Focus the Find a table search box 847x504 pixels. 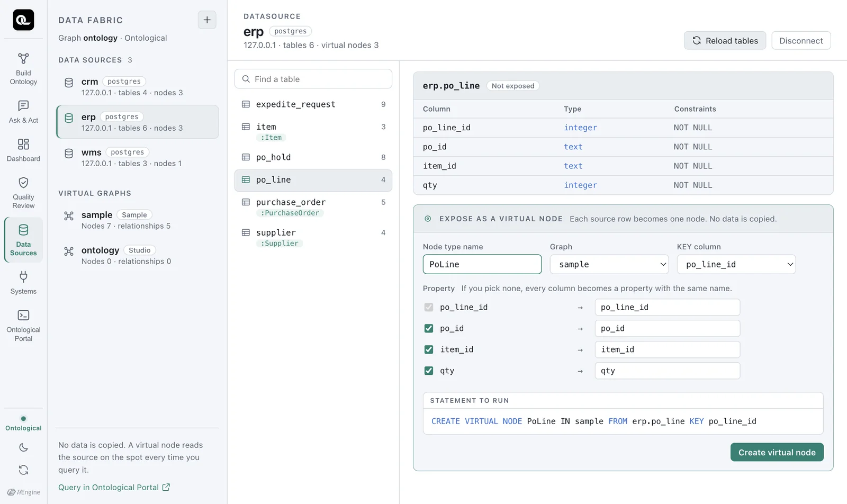point(313,79)
